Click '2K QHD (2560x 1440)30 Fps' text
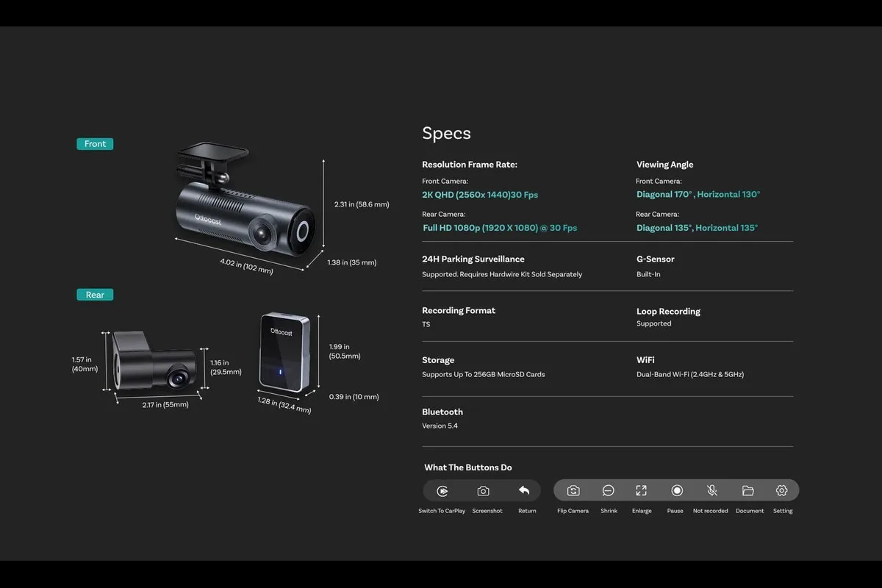This screenshot has height=588, width=882. [480, 195]
